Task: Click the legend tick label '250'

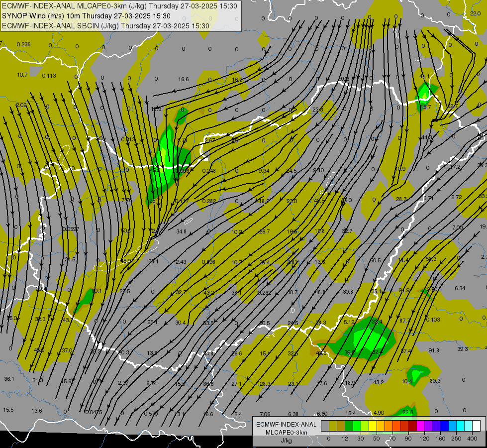Action: (x=456, y=439)
